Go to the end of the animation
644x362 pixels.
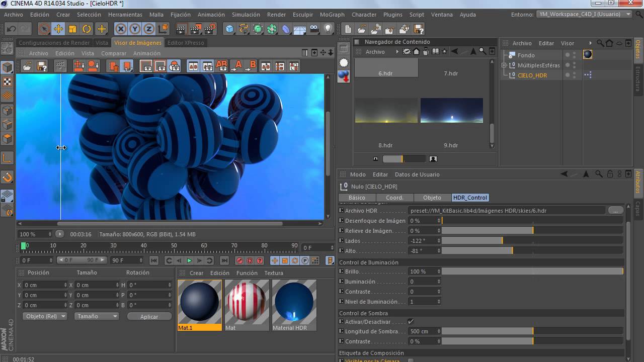click(224, 260)
